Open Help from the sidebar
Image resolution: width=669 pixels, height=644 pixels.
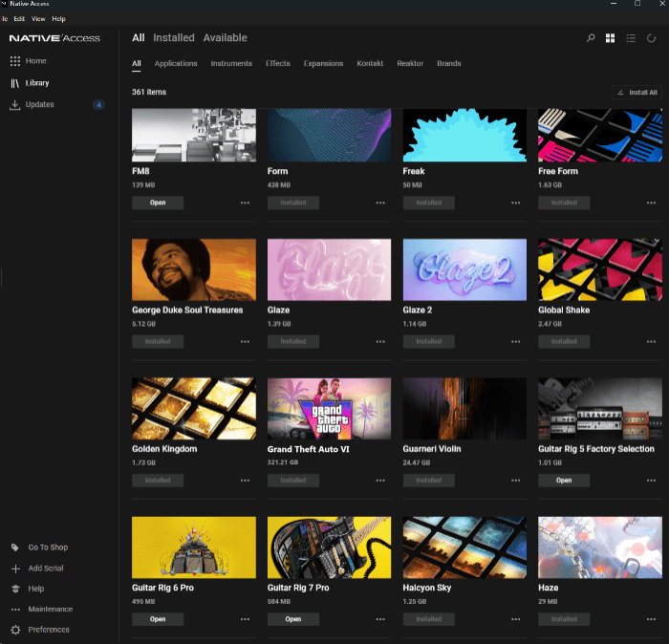coord(35,589)
